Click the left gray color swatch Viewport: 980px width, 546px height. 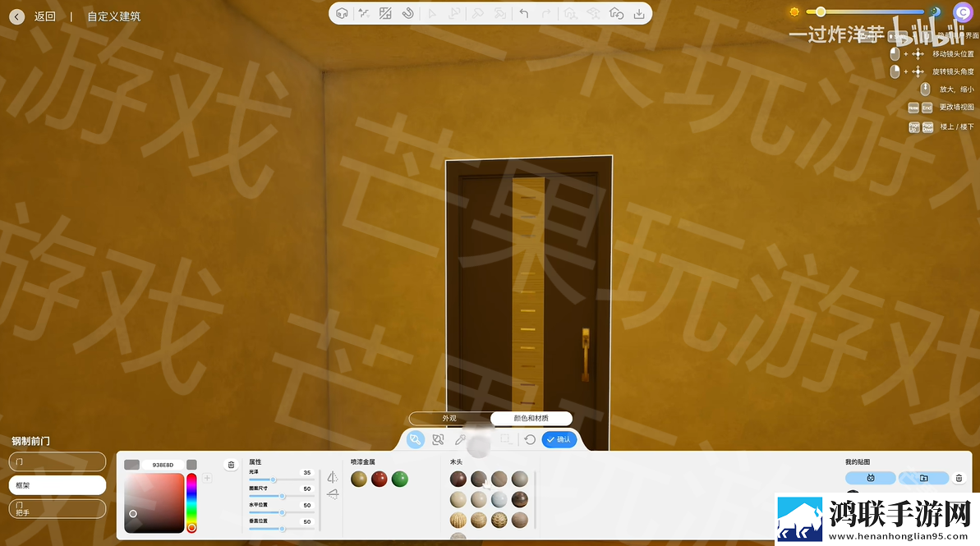(132, 465)
